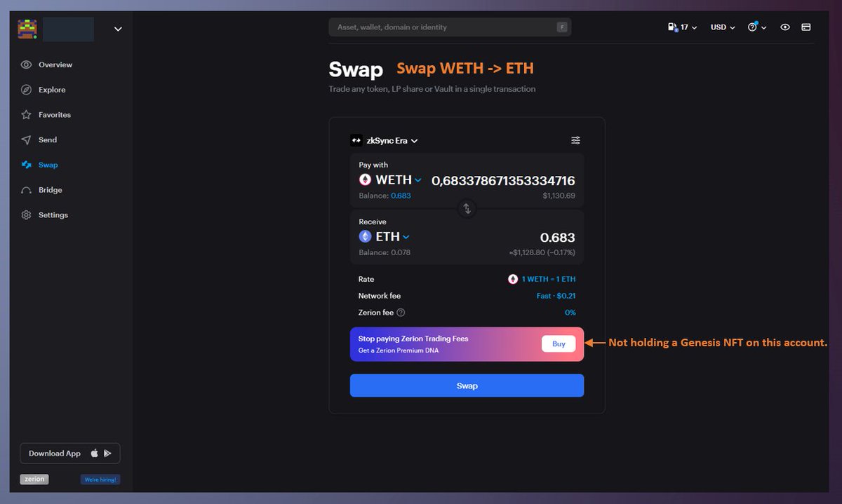Click the Google Play icon

click(x=107, y=454)
